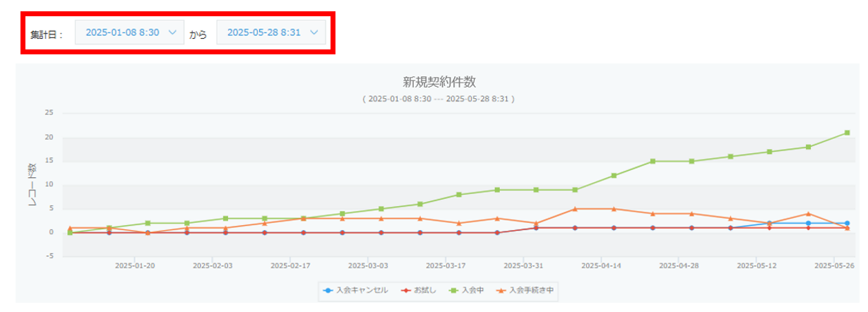Open the start date dropdown 2025-01-08 8:30
Image resolution: width=868 pixels, height=312 pixels.
[x=129, y=32]
